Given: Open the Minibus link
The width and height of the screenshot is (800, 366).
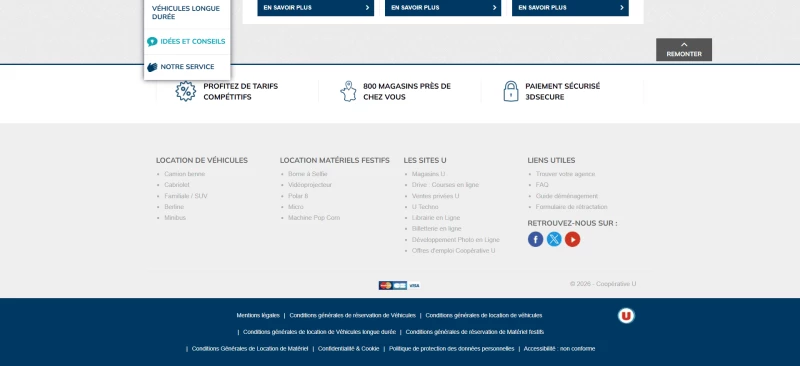Looking at the screenshot, I should 175,217.
